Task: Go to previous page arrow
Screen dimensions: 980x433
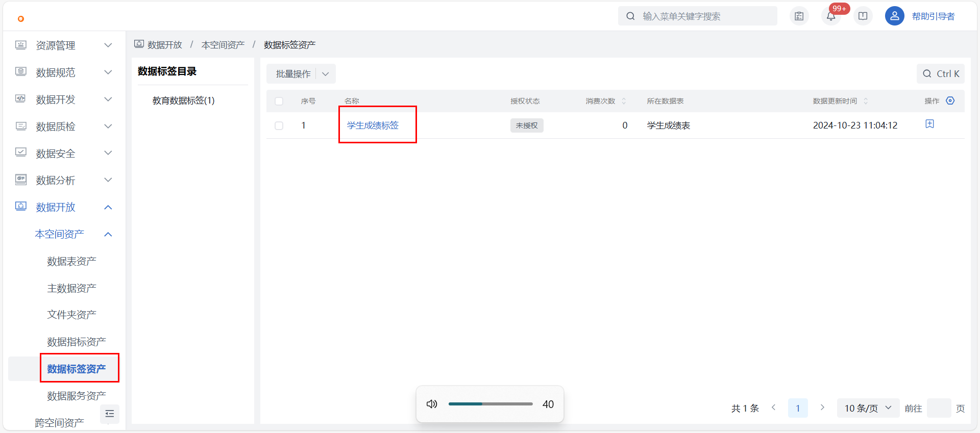Action: tap(774, 407)
